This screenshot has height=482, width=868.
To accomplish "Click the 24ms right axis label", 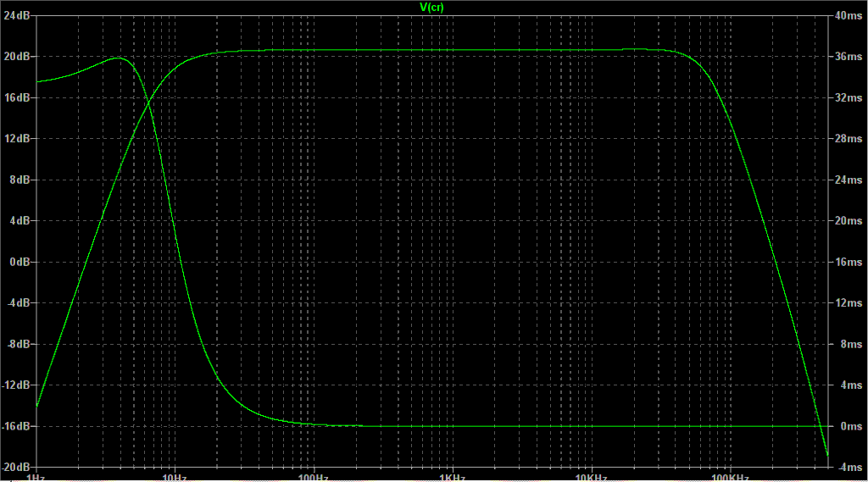I will (x=848, y=180).
